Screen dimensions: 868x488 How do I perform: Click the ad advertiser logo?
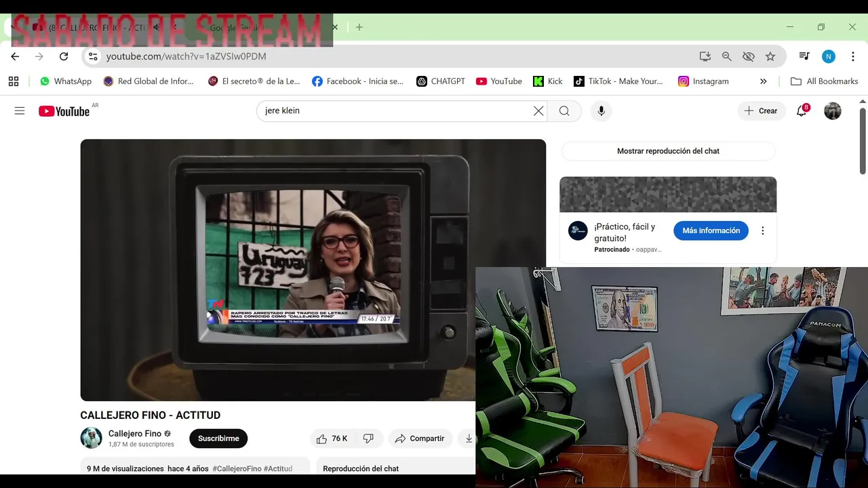(578, 230)
